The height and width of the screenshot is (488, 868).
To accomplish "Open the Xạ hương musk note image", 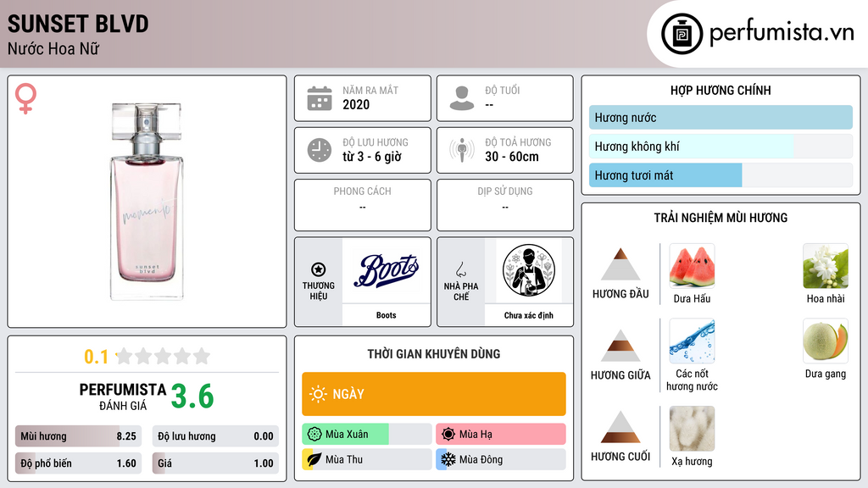I will click(692, 429).
